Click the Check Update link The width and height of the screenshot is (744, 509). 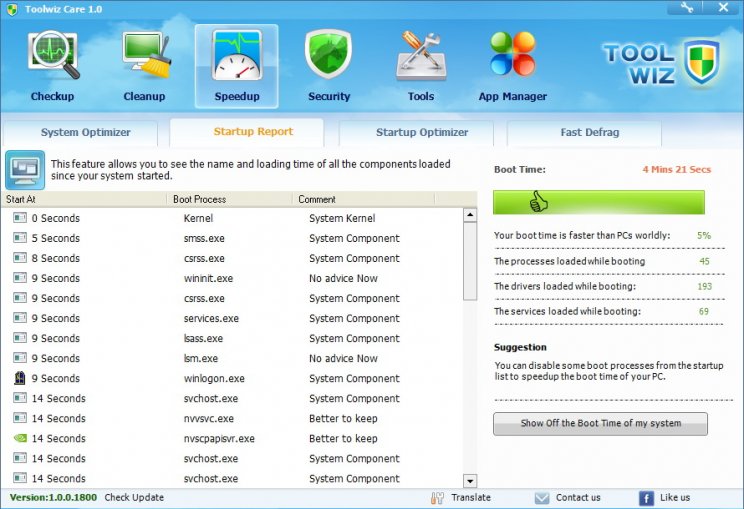134,497
